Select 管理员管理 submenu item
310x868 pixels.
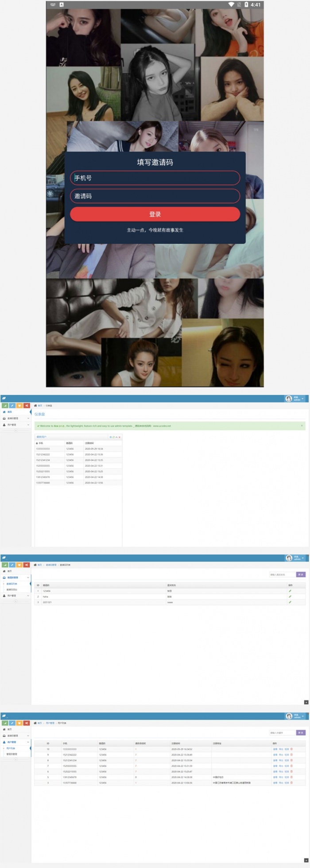[x=15, y=754]
